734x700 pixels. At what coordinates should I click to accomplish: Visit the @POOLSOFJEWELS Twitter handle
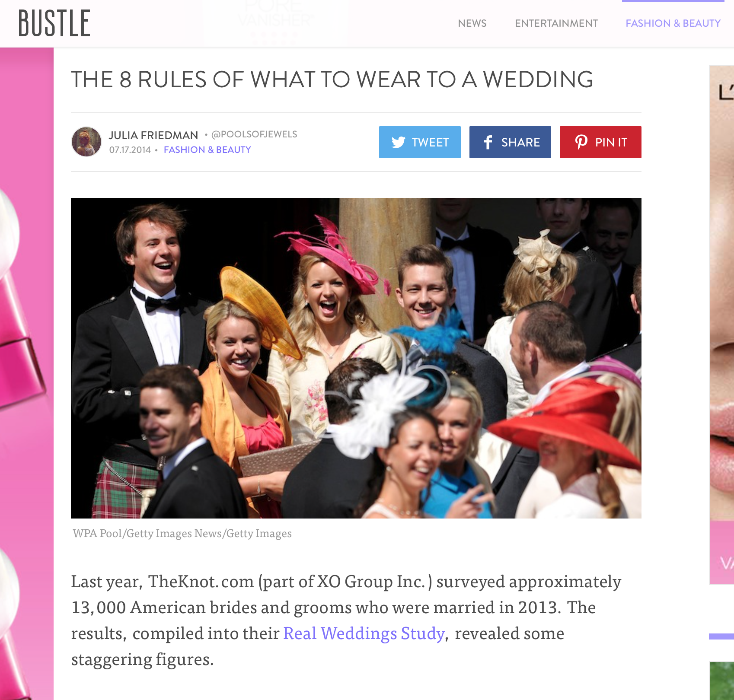[x=254, y=134]
